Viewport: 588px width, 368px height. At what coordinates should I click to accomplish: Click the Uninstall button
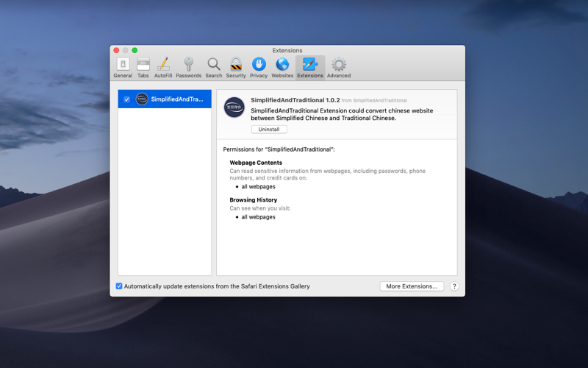coord(269,130)
